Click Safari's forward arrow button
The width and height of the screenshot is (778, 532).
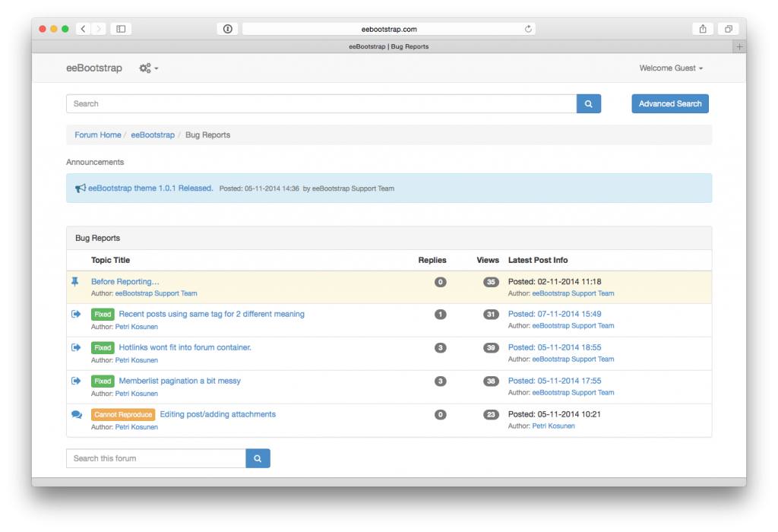(98, 29)
